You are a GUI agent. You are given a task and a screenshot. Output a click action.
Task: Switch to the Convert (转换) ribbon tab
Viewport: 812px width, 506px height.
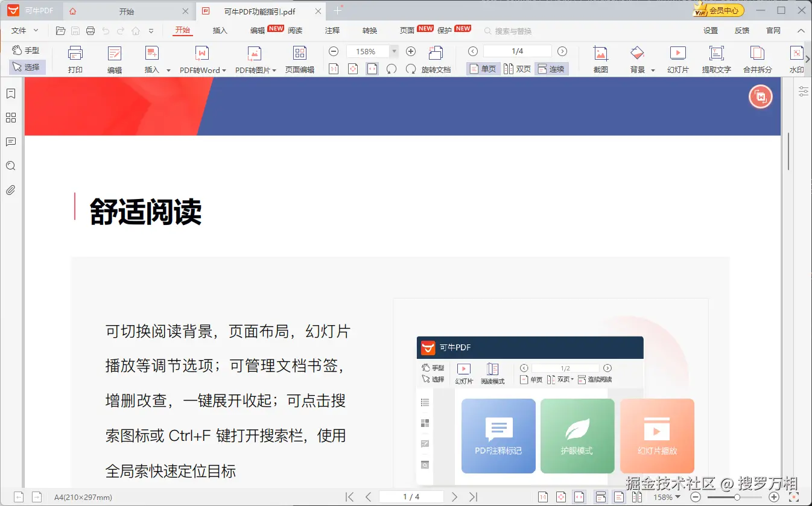[x=370, y=31]
